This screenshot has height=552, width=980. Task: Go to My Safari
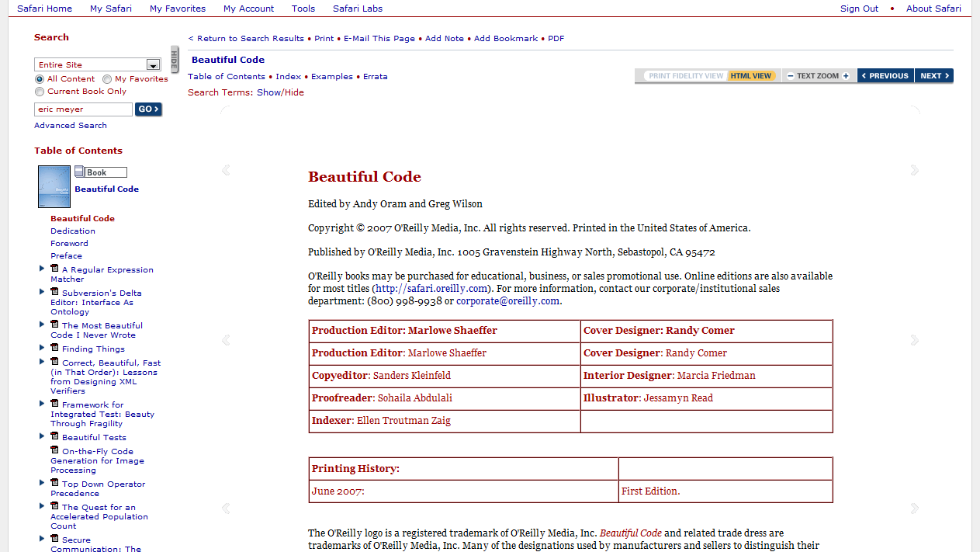(110, 9)
